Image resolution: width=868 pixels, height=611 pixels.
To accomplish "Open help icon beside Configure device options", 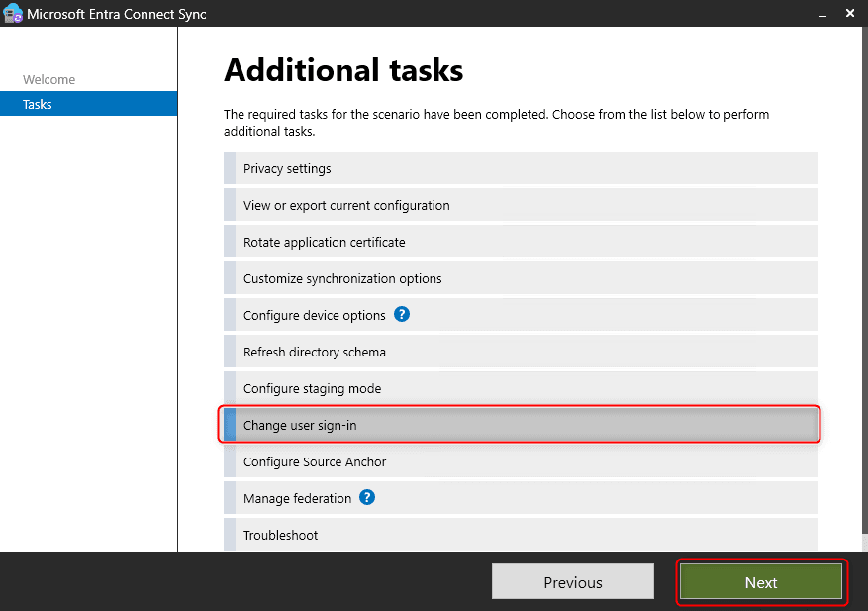I will pyautogui.click(x=401, y=315).
